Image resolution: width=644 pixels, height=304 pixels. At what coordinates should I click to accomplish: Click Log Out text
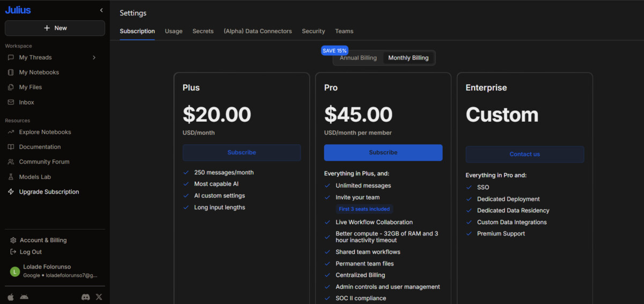point(31,252)
